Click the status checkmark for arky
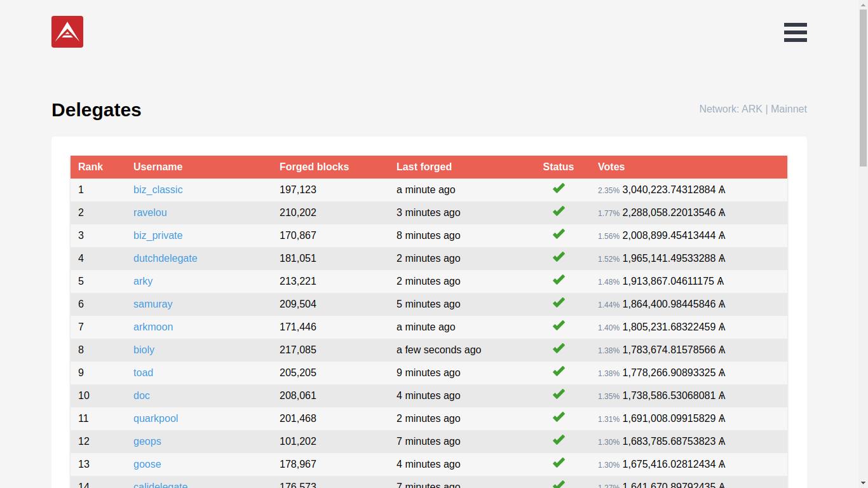The image size is (868, 488). coord(559,280)
